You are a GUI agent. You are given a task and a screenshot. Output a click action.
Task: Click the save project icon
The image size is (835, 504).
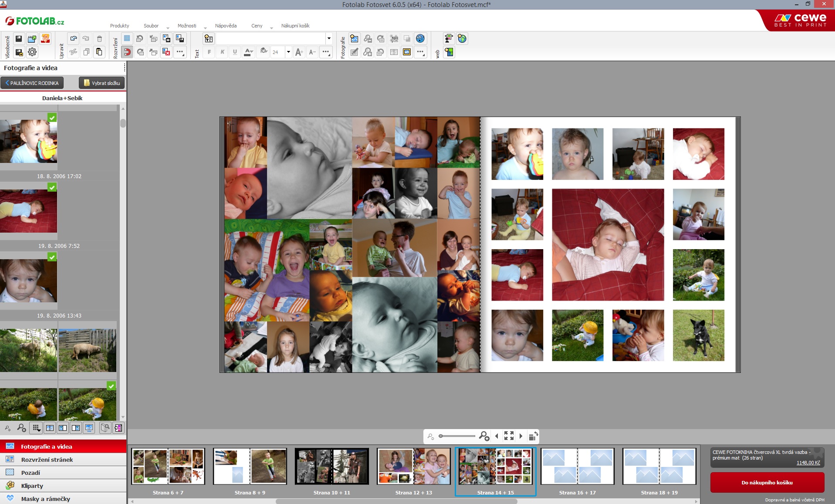19,39
